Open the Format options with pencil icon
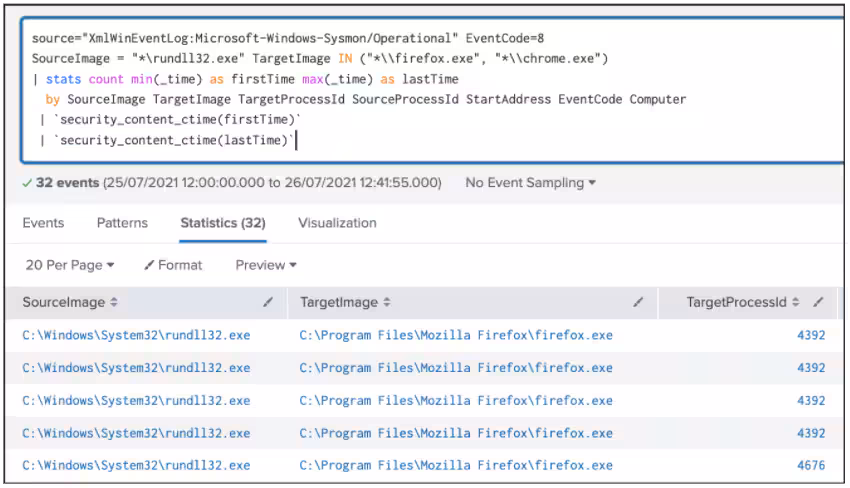Screen dimensions: 850x488 click(173, 265)
